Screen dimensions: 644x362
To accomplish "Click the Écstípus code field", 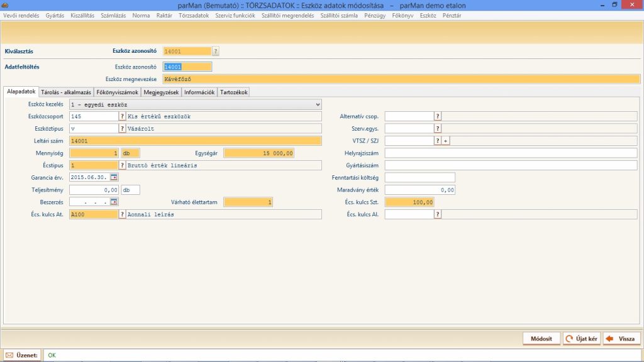I will [x=94, y=165].
